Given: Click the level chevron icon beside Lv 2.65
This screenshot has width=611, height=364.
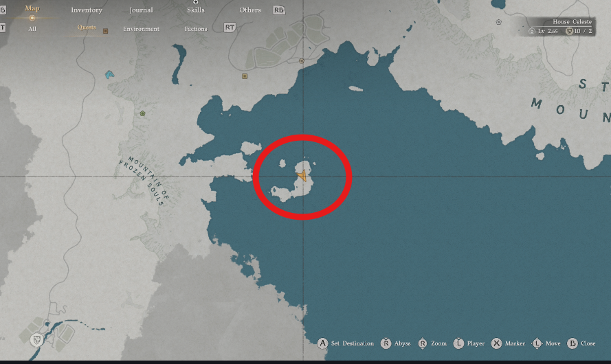Looking at the screenshot, I should [x=532, y=31].
